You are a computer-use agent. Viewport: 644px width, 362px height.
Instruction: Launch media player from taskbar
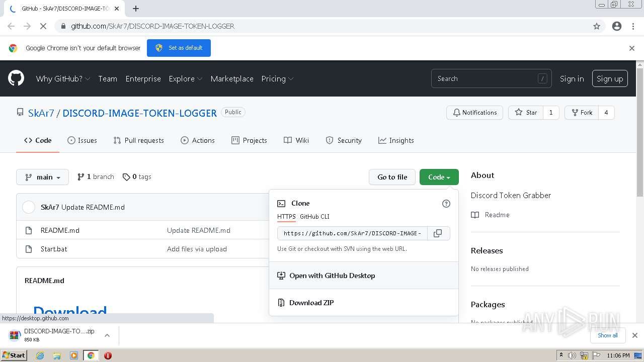(74, 355)
